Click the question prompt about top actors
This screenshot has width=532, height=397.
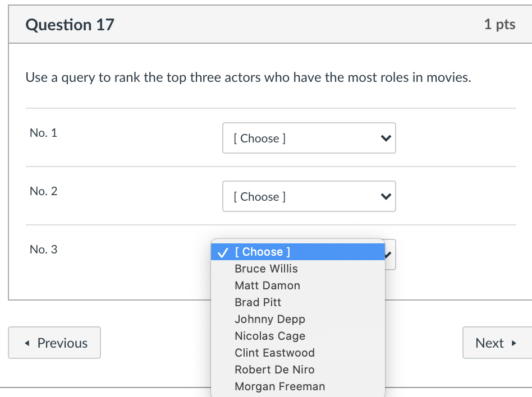coord(248,77)
